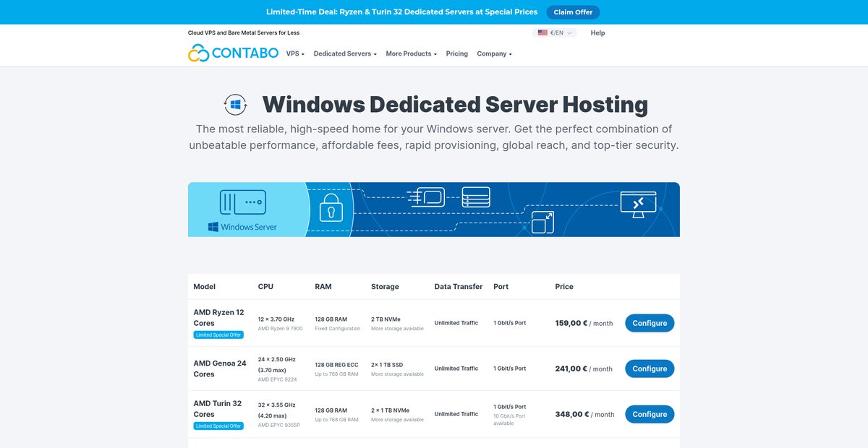
Task: Click the Contabo cloud logo icon
Action: 198,53
